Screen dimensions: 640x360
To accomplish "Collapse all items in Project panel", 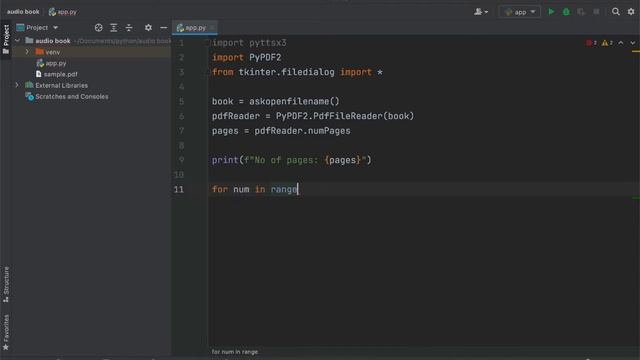I will pos(129,27).
